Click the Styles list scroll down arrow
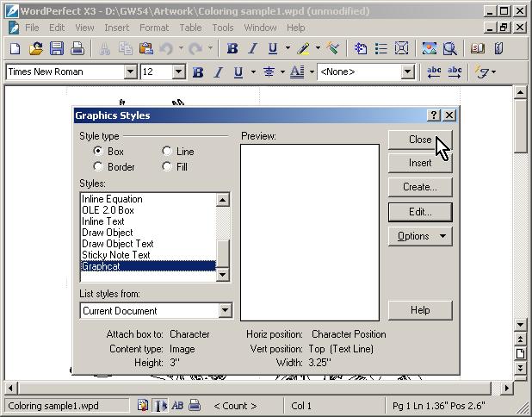This screenshot has height=417, width=532. pos(223,274)
